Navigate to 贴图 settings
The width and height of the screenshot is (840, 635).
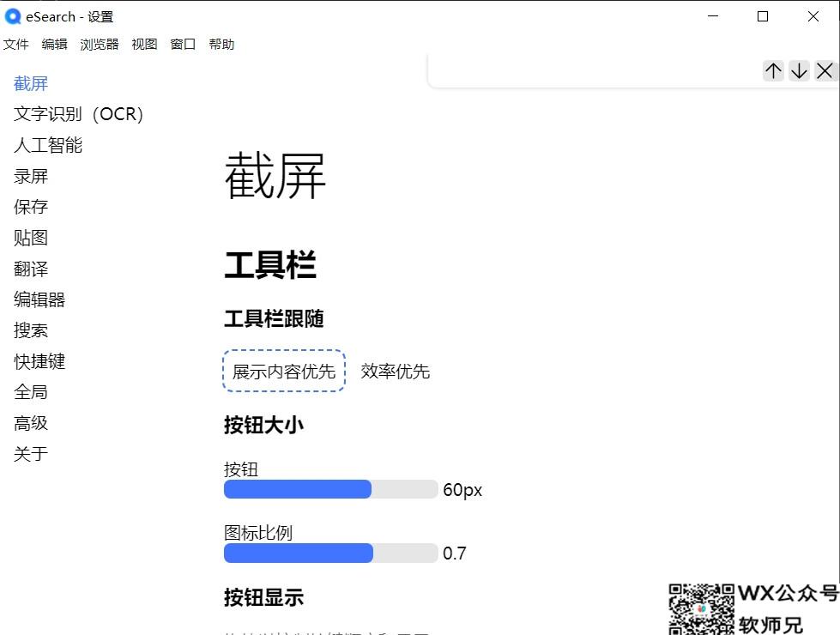tap(31, 238)
